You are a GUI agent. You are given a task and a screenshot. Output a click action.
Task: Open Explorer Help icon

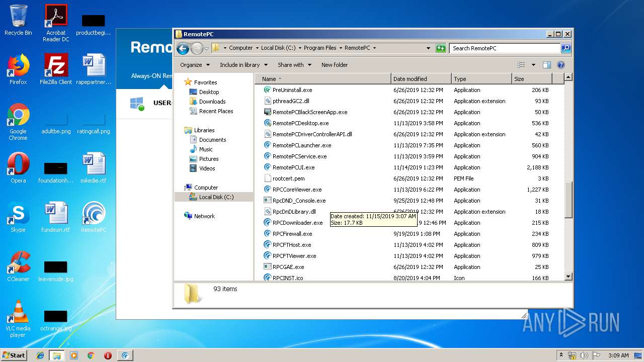[x=561, y=65]
